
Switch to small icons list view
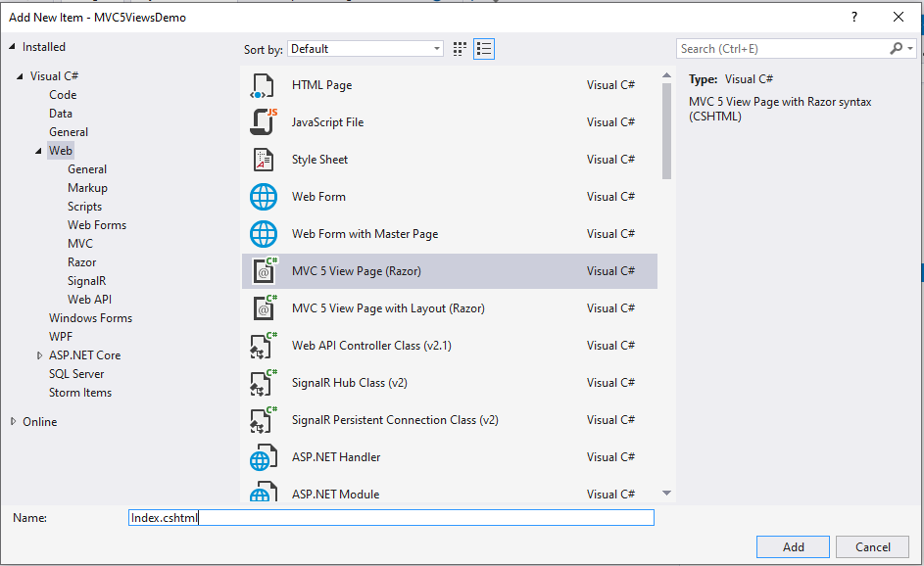[x=484, y=49]
